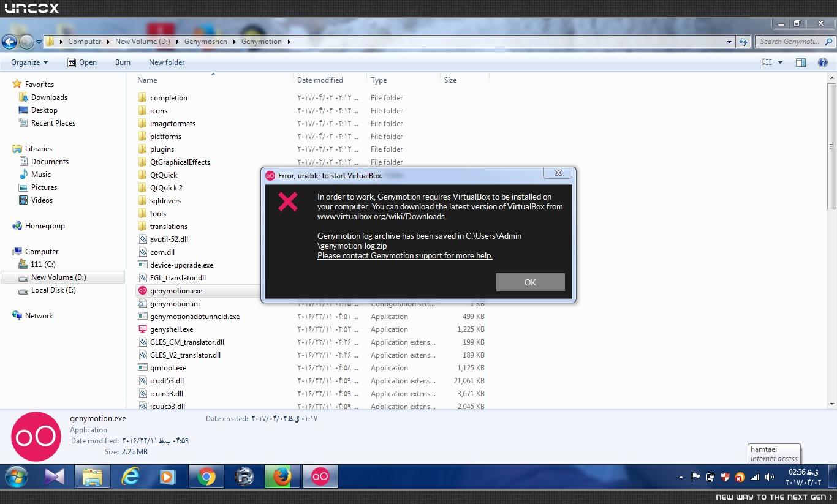Expand the address bar history dropdown
This screenshot has width=837, height=504.
point(729,42)
